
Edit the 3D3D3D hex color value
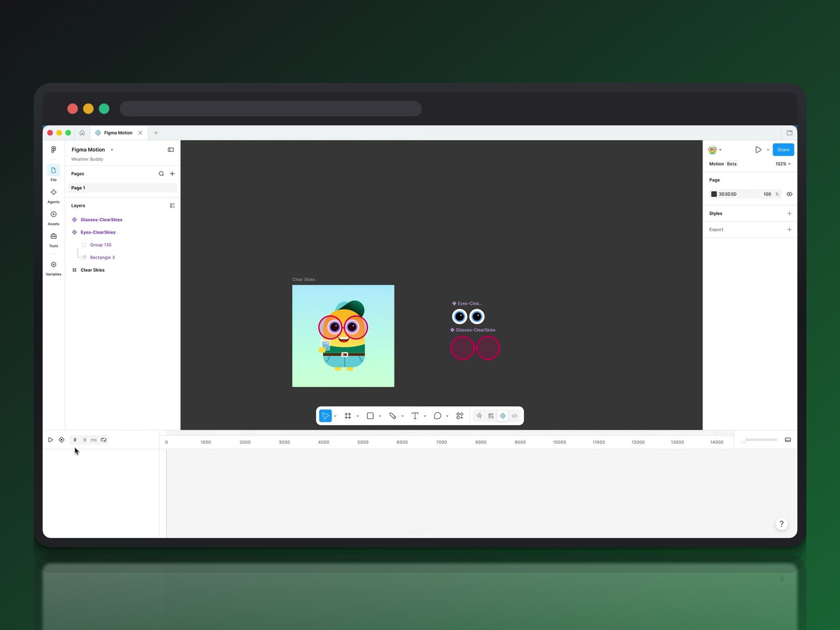[x=728, y=194]
